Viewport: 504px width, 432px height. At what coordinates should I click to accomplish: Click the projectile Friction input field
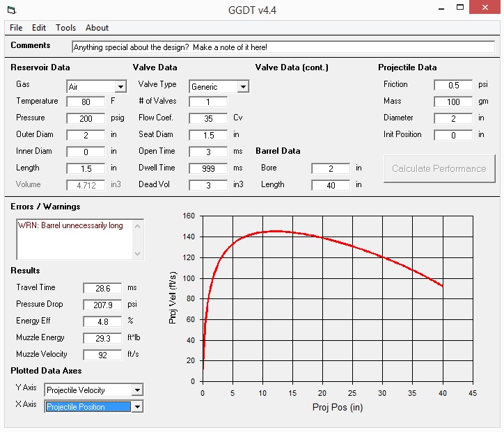[453, 85]
